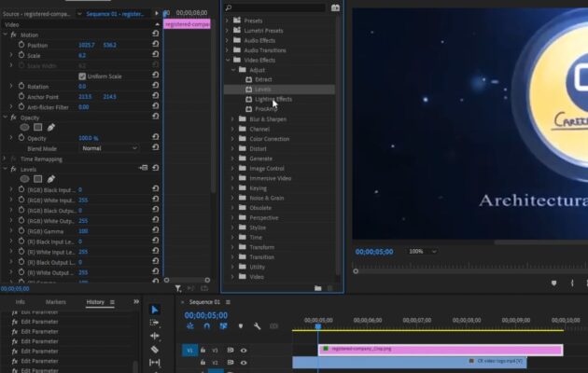This screenshot has height=373, width=588.
Task: Select the registered-company clip on V3
Action: tap(439, 350)
